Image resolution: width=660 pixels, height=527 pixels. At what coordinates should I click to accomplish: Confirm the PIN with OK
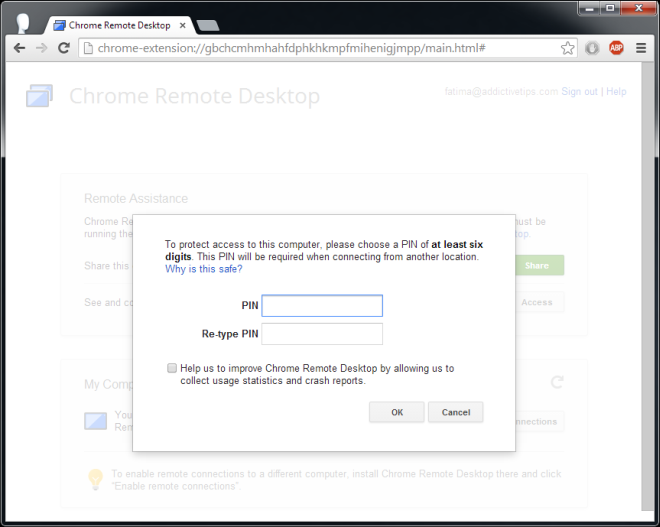397,412
